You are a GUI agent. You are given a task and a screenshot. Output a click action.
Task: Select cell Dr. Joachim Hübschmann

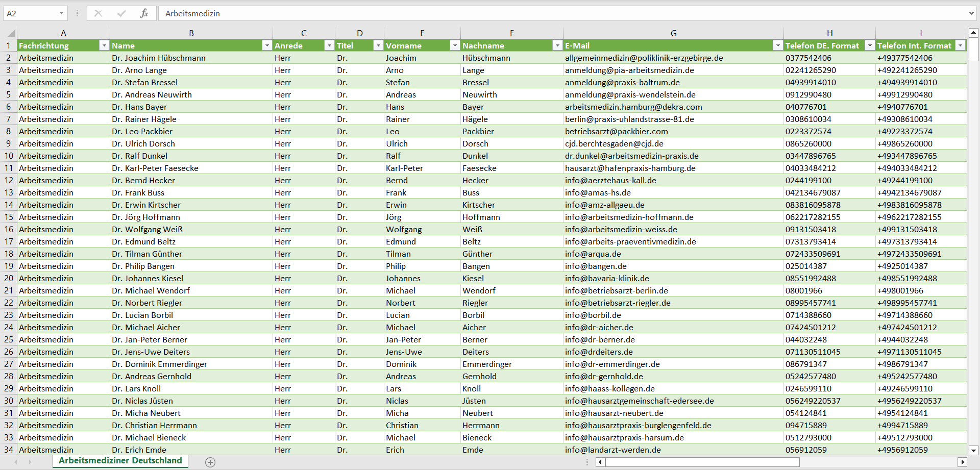191,58
